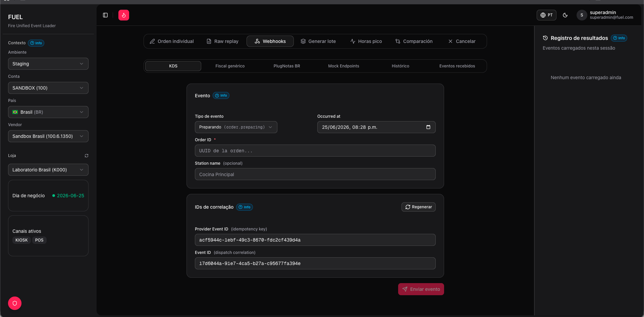Viewport: 644px width, 317px height.
Task: Click the 'Canais ativos' label
Action: pos(27,231)
